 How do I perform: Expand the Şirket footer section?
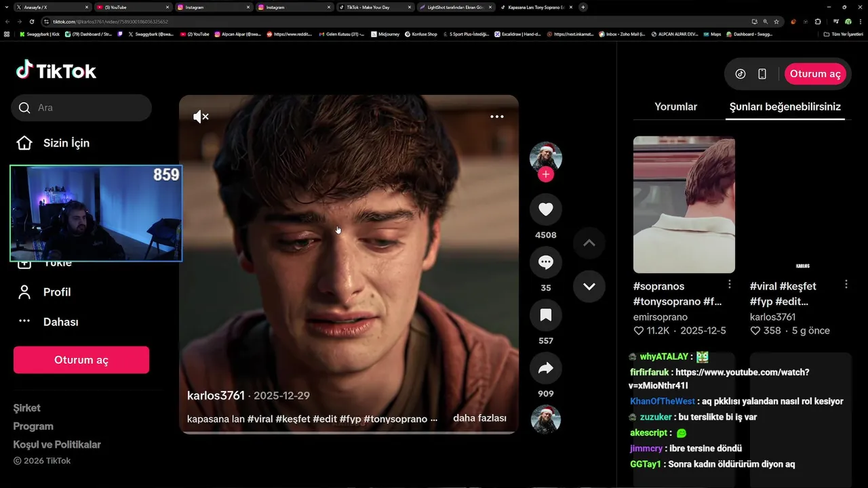[27, 408]
